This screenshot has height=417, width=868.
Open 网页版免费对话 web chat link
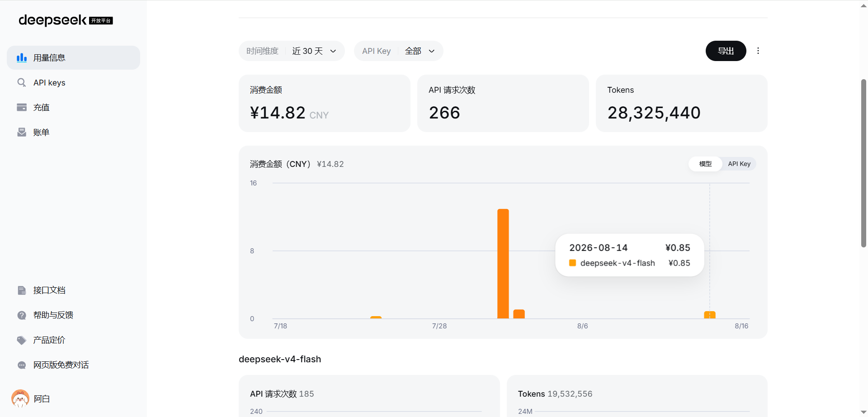pyautogui.click(x=73, y=365)
